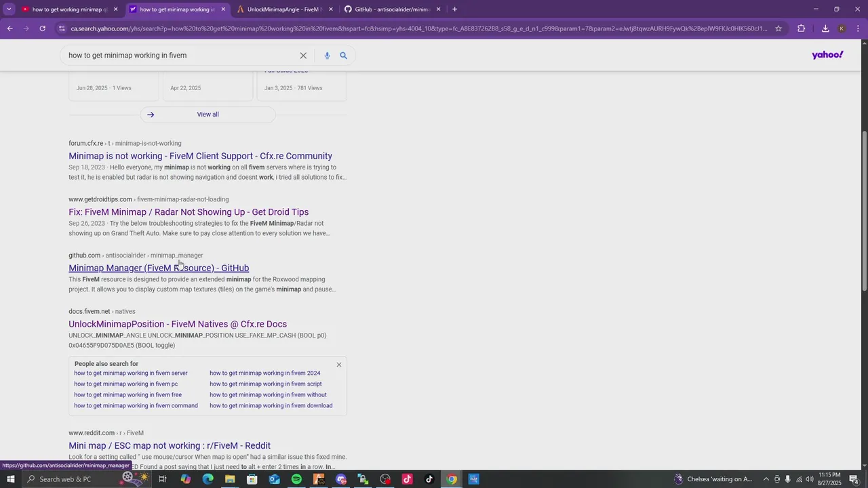Search minimap working in fivem free
Viewport: 868px width, 488px height.
(x=127, y=395)
